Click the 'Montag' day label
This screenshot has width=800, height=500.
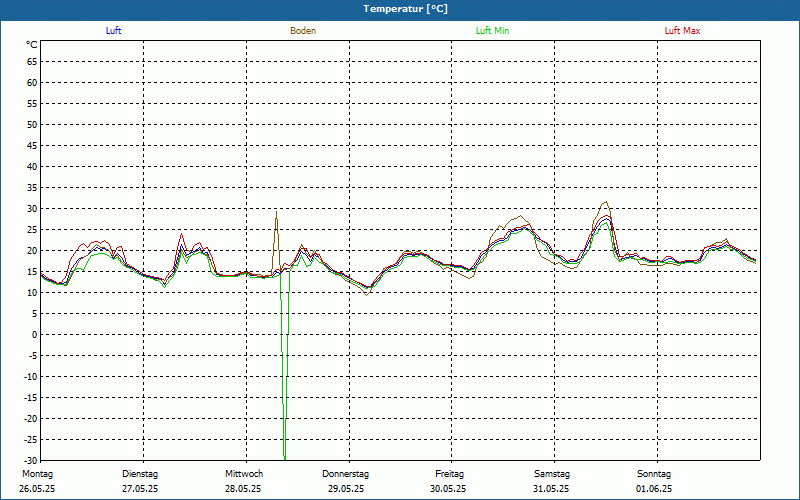(x=37, y=474)
